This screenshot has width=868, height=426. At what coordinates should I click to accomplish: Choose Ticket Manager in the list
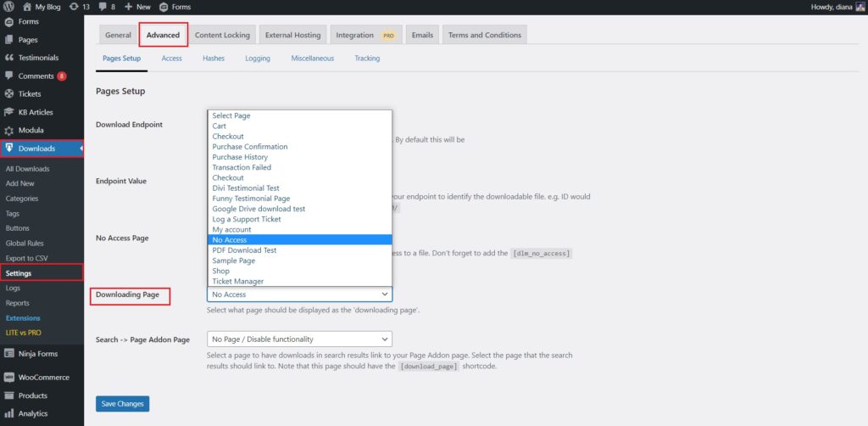coord(299,282)
